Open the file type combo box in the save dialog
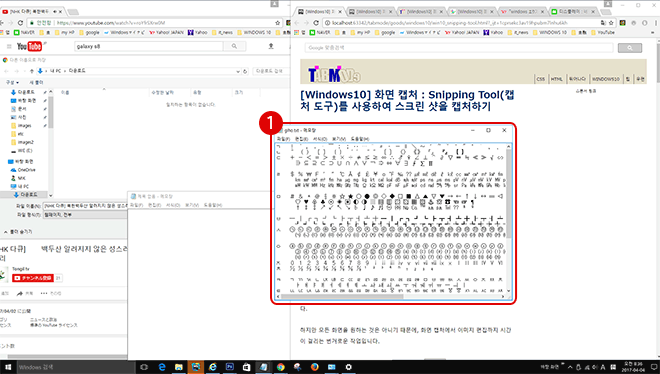The height and width of the screenshot is (374, 660). point(85,215)
